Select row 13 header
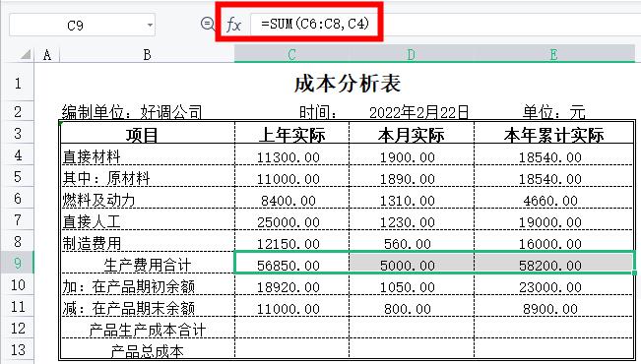Viewport: 641px width, 364px height. (17, 349)
